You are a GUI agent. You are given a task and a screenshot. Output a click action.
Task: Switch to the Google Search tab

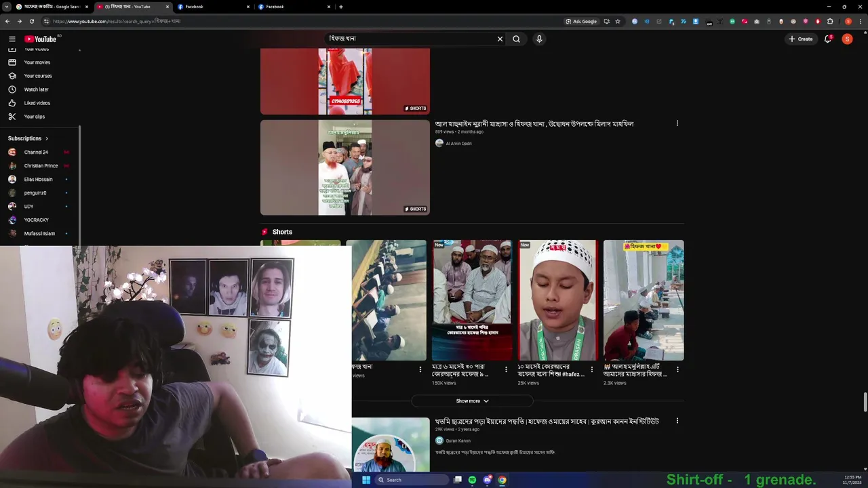pyautogui.click(x=53, y=7)
